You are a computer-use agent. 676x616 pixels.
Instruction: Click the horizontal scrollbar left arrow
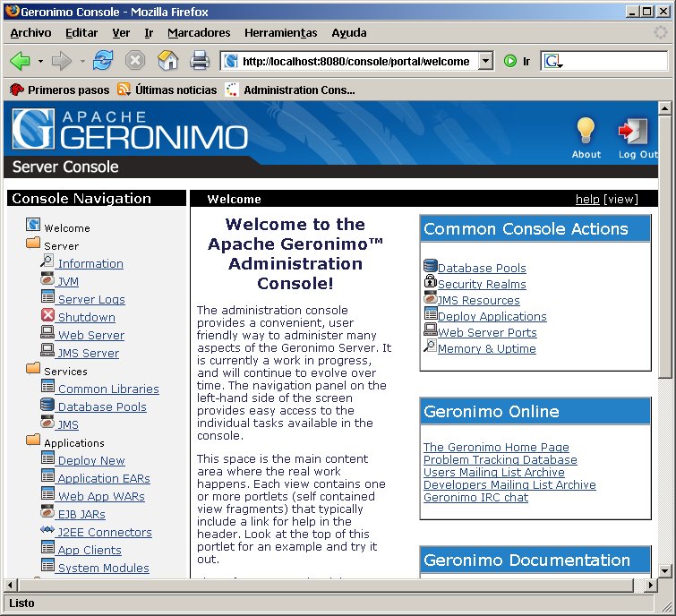tap(11, 585)
